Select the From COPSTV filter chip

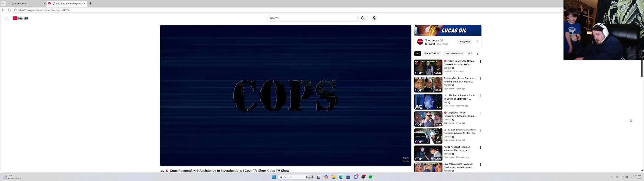coord(432,54)
